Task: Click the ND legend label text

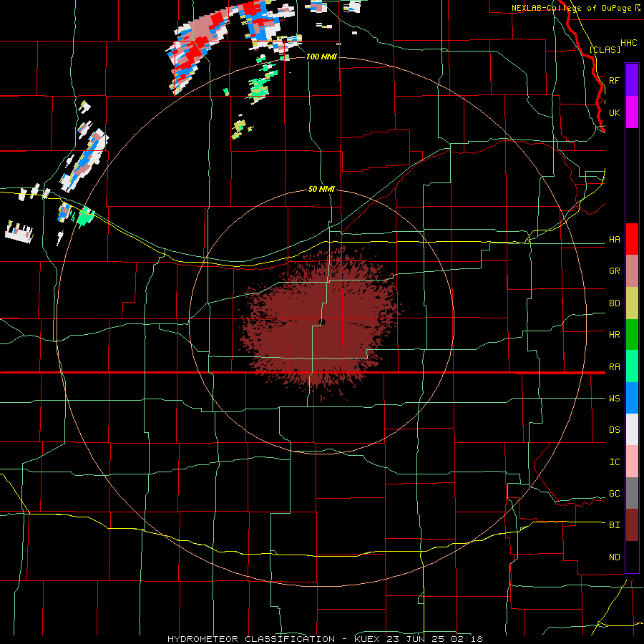Action: (615, 557)
